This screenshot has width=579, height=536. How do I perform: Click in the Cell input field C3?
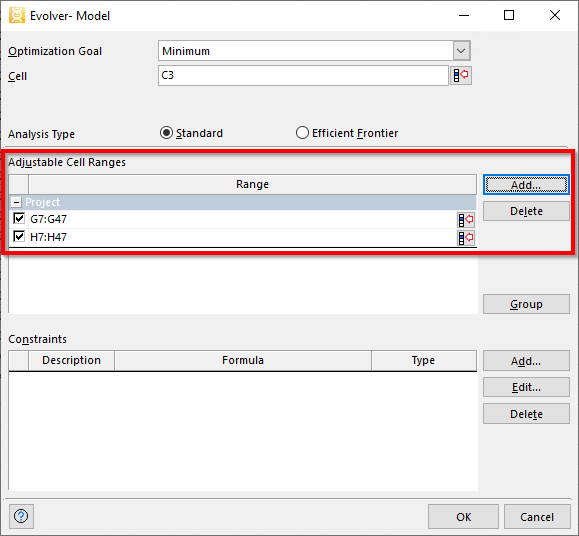(x=303, y=76)
